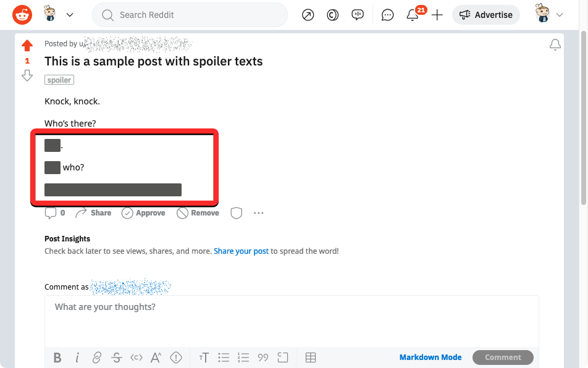
Task: Open moderator shield icon
Action: pyautogui.click(x=236, y=213)
